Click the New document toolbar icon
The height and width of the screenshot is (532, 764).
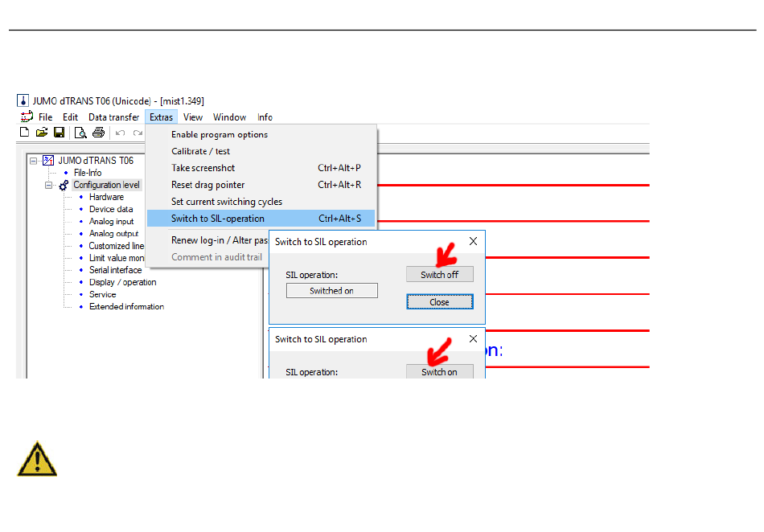click(x=24, y=132)
